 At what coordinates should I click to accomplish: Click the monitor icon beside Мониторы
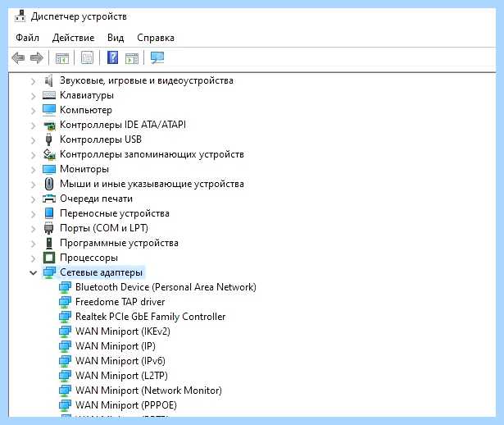tap(49, 169)
